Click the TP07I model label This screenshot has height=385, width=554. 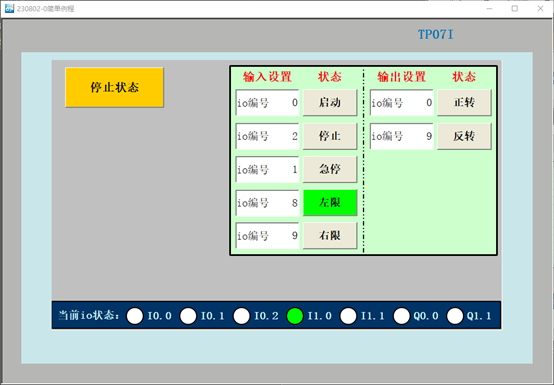pyautogui.click(x=435, y=34)
